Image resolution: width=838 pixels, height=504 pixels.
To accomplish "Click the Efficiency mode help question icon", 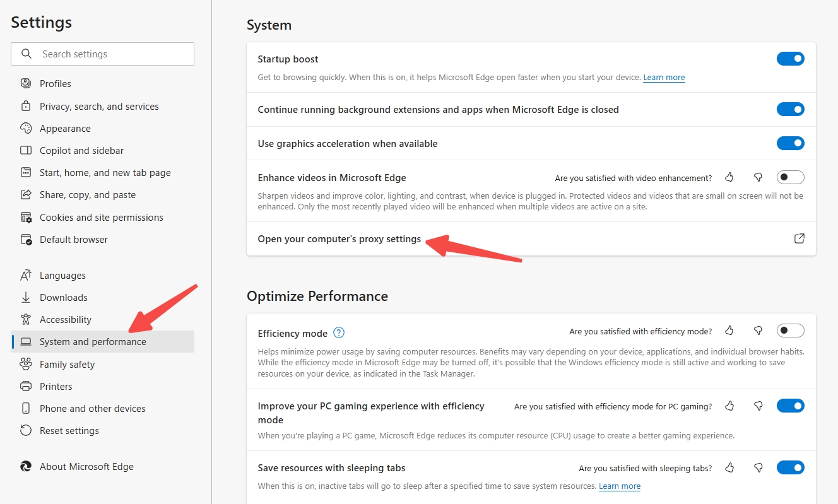I will point(339,332).
